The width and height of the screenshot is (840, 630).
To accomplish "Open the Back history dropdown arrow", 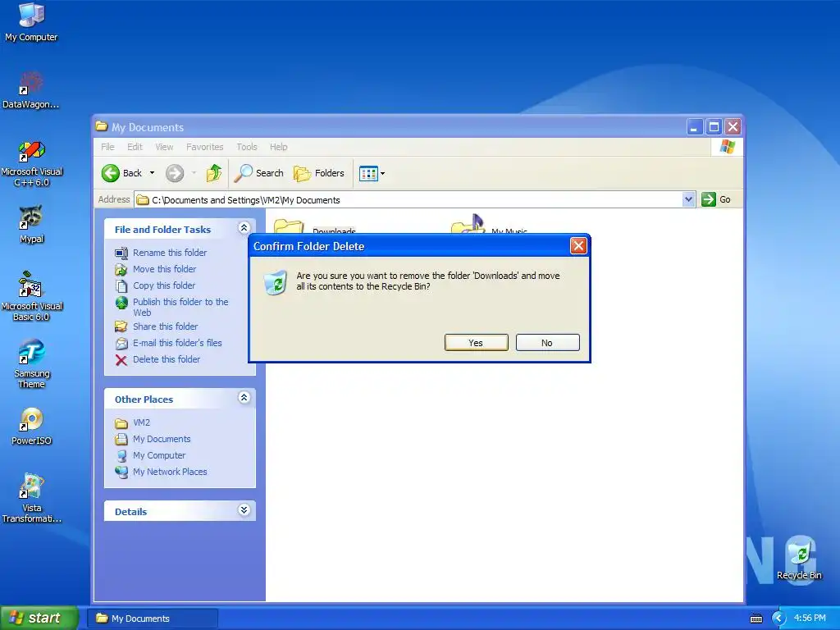I will (x=152, y=173).
